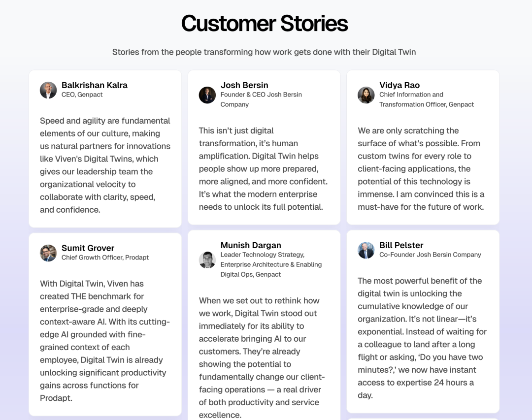Click Josh Bersin's avatar image
The width and height of the screenshot is (532, 420).
pyautogui.click(x=207, y=95)
